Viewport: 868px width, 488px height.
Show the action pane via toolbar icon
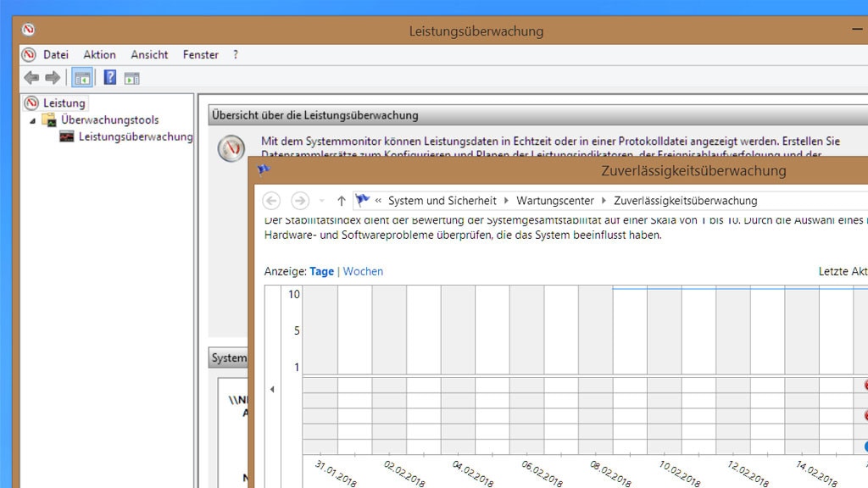click(x=130, y=76)
